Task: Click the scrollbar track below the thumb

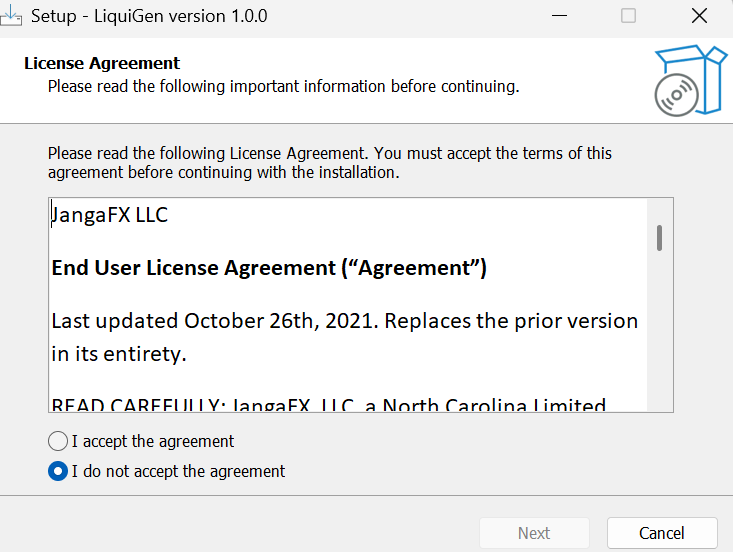Action: point(660,332)
